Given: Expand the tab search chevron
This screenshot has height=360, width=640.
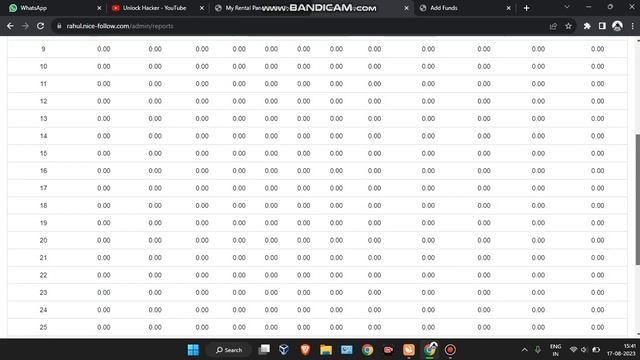Looking at the screenshot, I should 567,7.
